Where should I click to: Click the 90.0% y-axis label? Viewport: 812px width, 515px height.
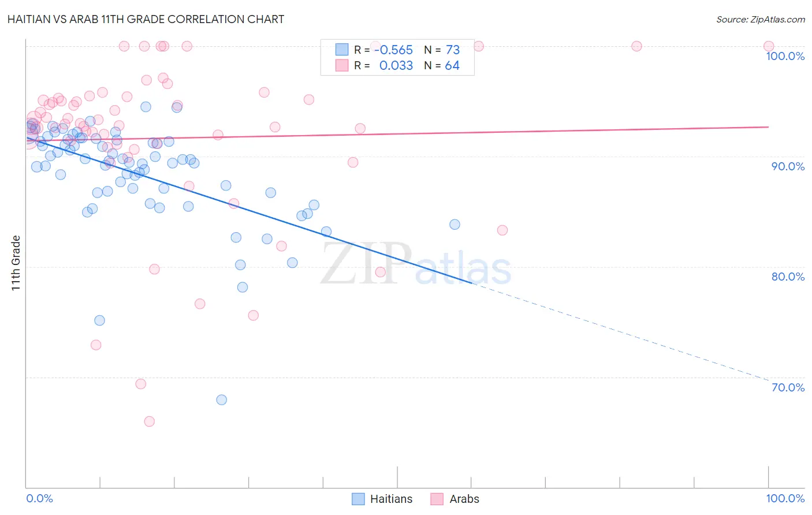[788, 166]
